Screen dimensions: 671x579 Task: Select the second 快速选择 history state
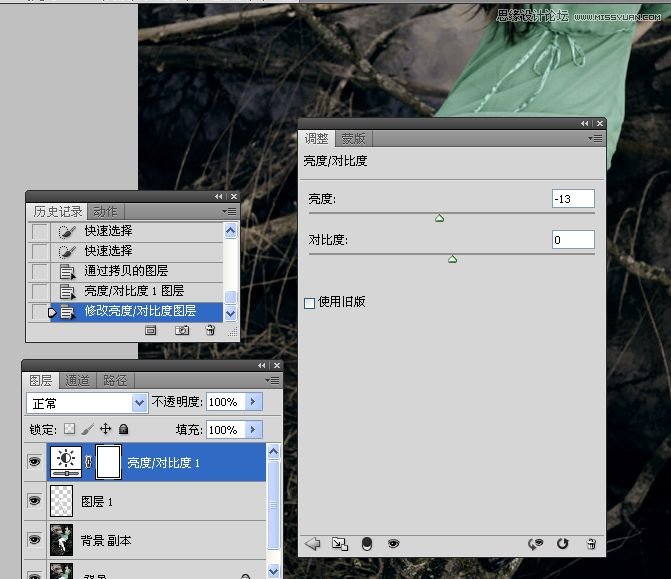click(x=137, y=251)
